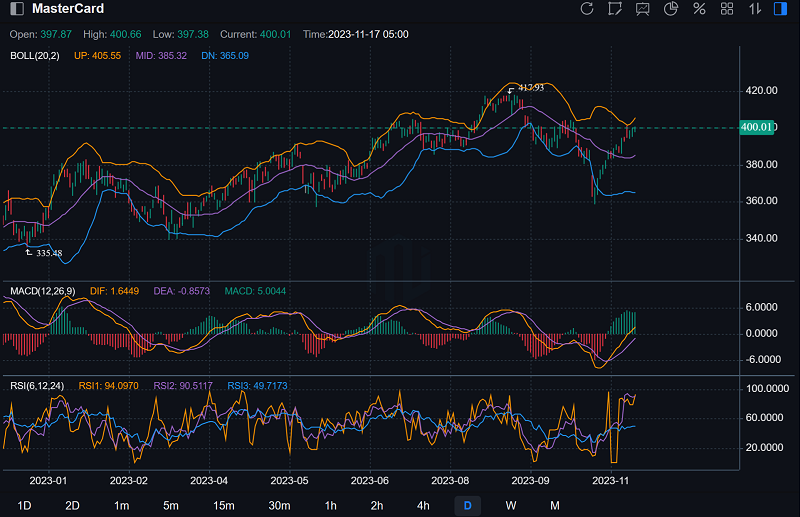
Task: Choose the 1m interval
Action: coord(121,505)
